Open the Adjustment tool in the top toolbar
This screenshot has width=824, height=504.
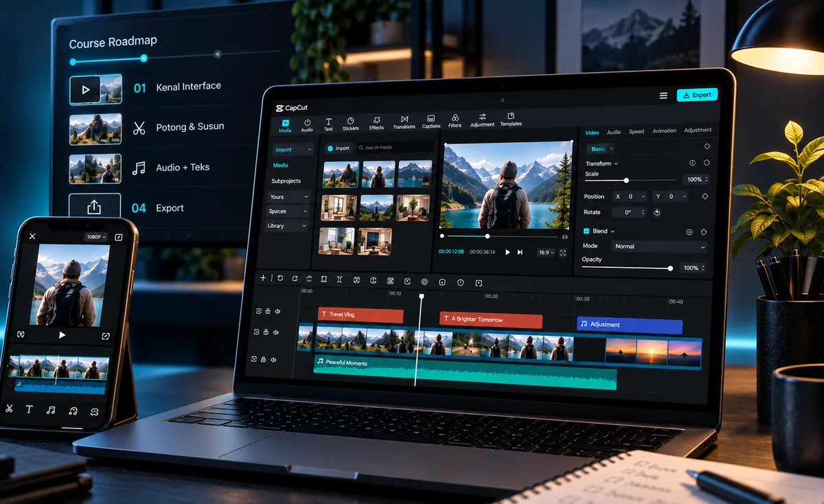pyautogui.click(x=482, y=120)
